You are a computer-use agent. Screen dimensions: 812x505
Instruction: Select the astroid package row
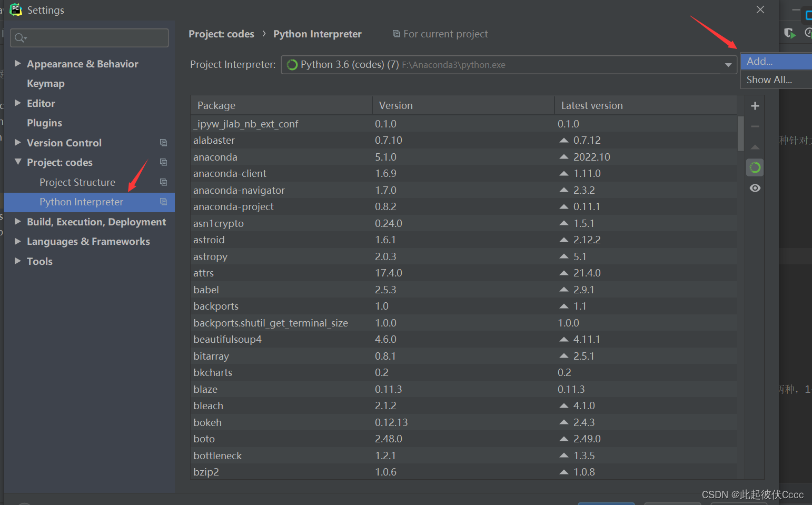463,240
